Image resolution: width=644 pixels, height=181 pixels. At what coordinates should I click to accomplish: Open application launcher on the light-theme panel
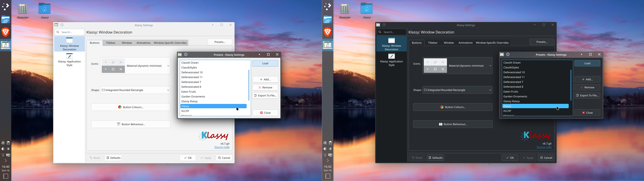[6, 7]
